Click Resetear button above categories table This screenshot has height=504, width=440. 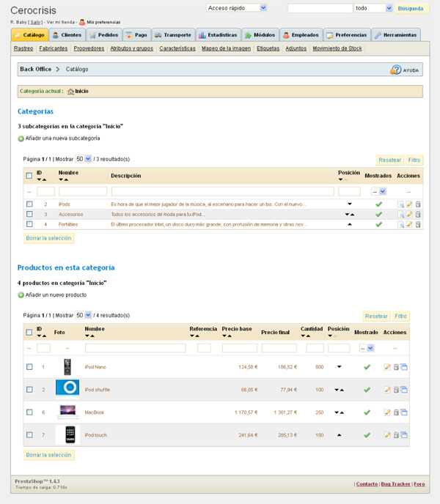pyautogui.click(x=389, y=160)
